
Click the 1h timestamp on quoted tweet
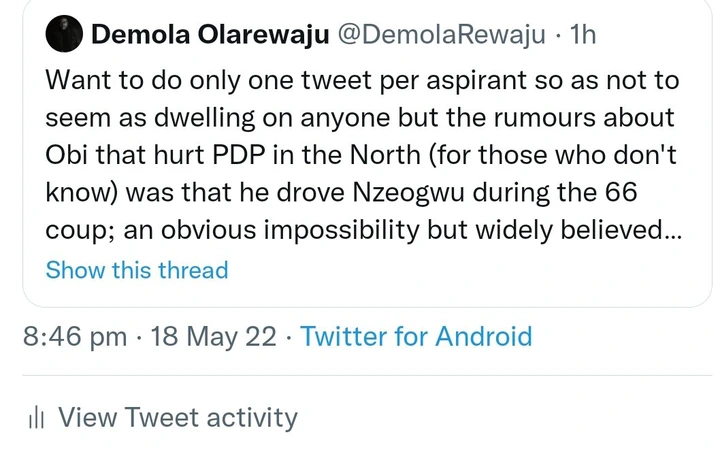coord(582,36)
